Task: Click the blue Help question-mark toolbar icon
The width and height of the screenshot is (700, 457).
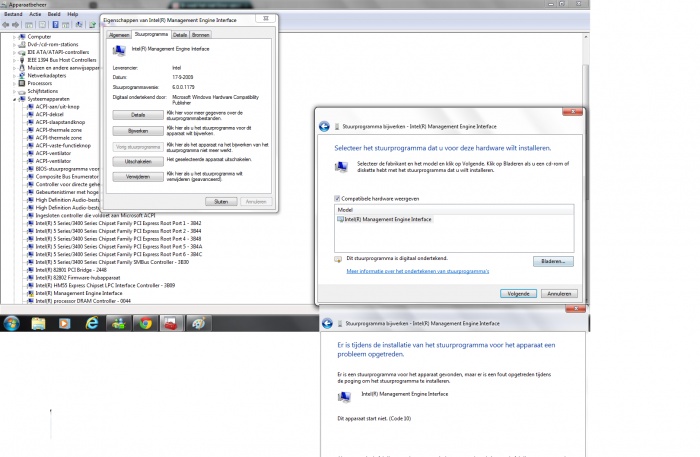Action: click(x=55, y=25)
